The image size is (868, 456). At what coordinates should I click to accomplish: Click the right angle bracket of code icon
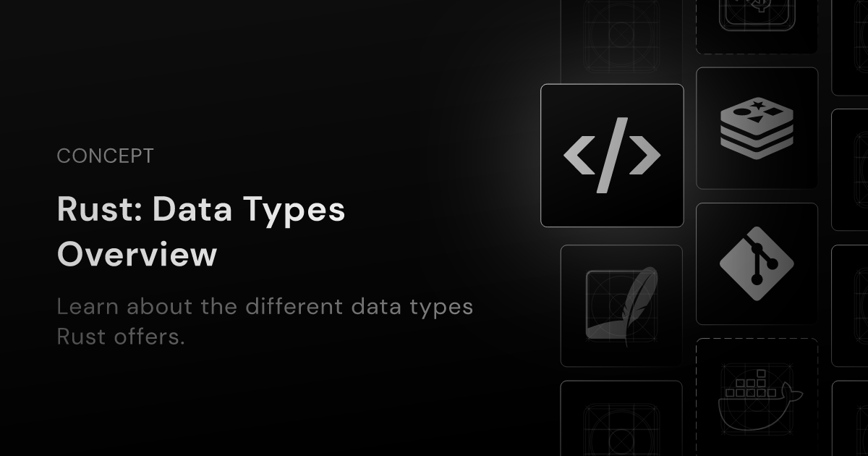pyautogui.click(x=644, y=156)
